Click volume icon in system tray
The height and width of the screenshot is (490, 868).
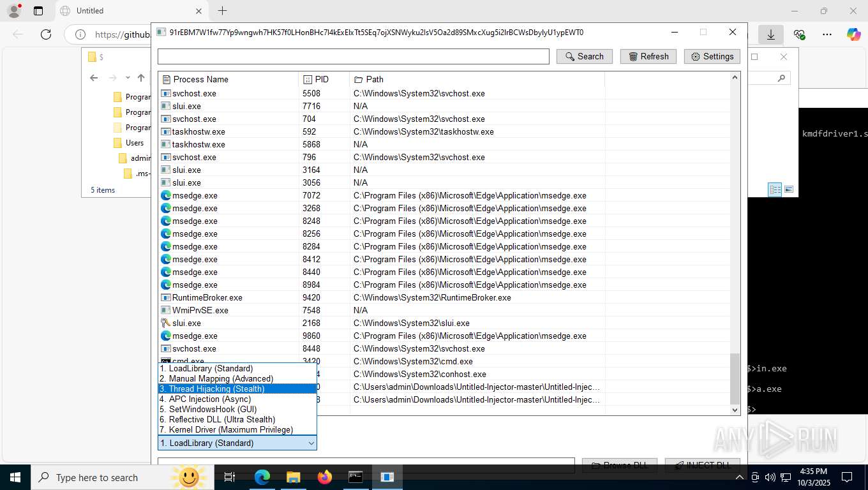coord(770,477)
